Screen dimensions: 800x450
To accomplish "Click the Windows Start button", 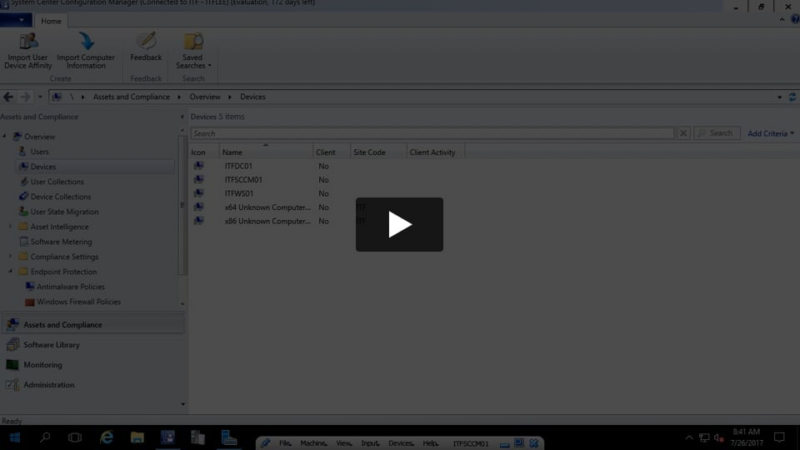I will (x=15, y=438).
